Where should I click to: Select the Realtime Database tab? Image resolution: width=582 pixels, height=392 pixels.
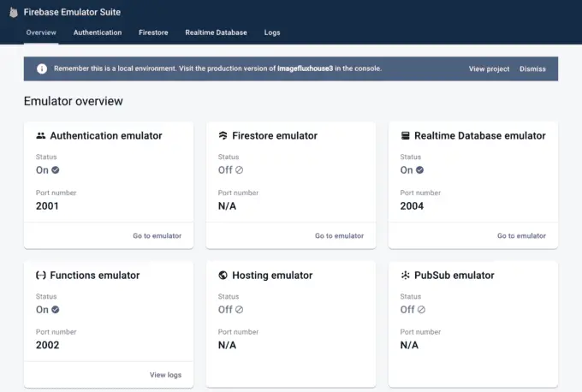pos(216,33)
